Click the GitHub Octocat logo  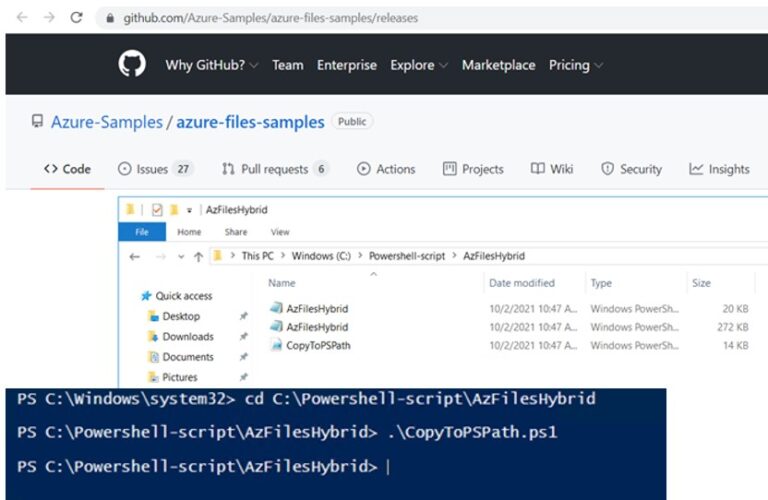coord(132,65)
